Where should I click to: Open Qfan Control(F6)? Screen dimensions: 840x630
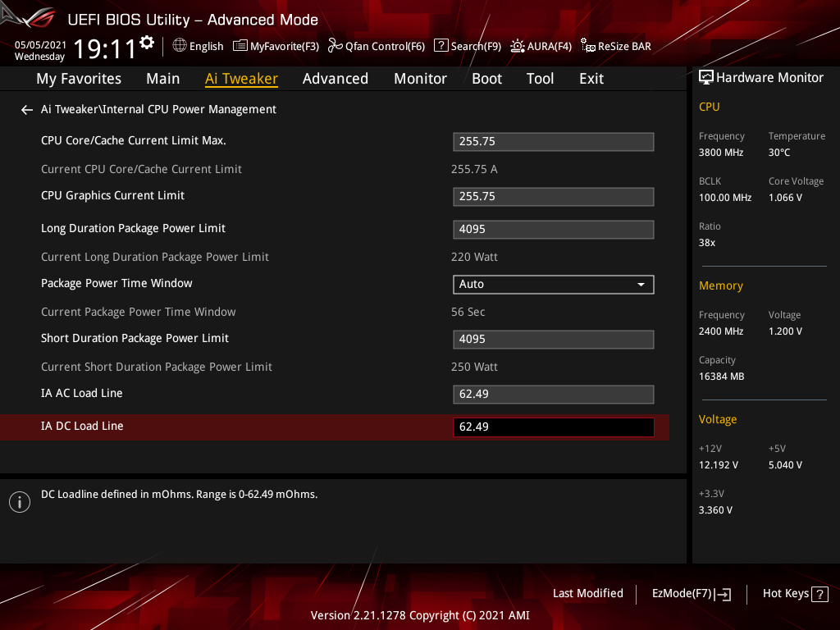point(376,46)
